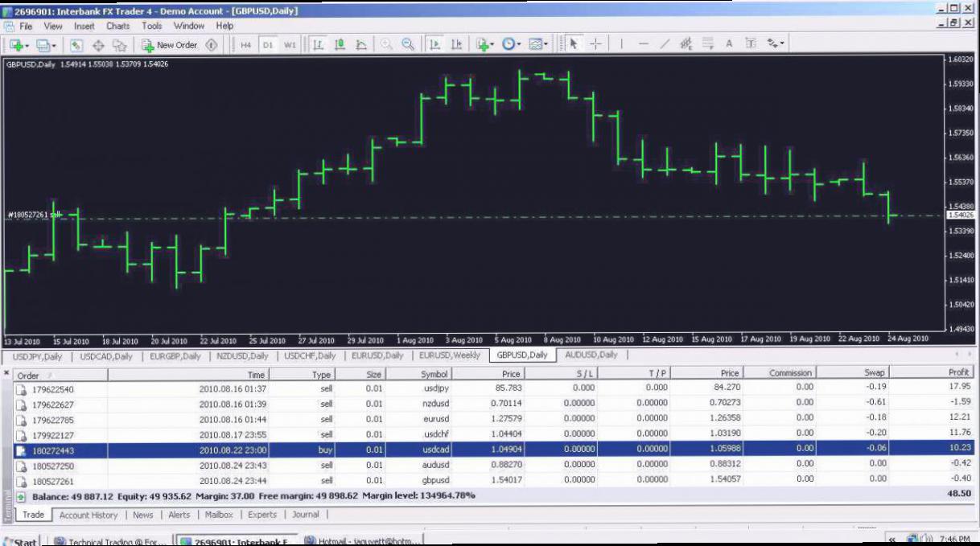This screenshot has height=546, width=980.
Task: Open the Journal terminal tab
Action: (306, 515)
